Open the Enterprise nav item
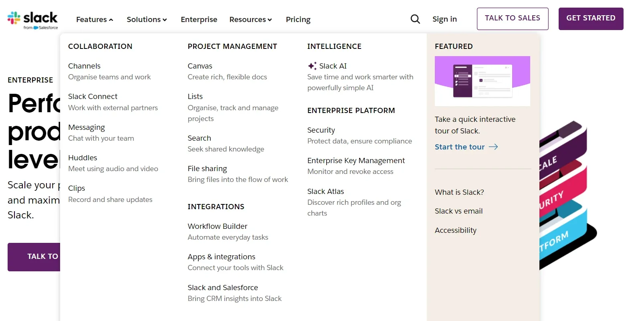 tap(199, 19)
